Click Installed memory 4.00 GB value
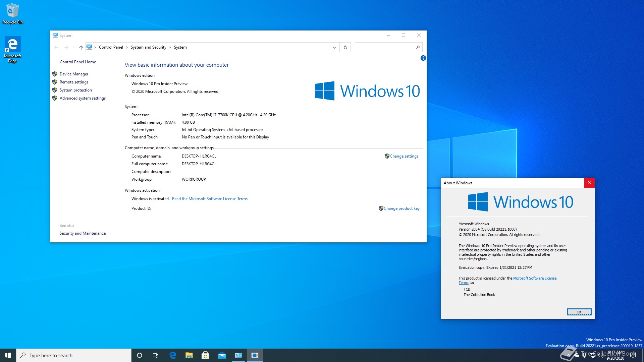 tap(188, 122)
